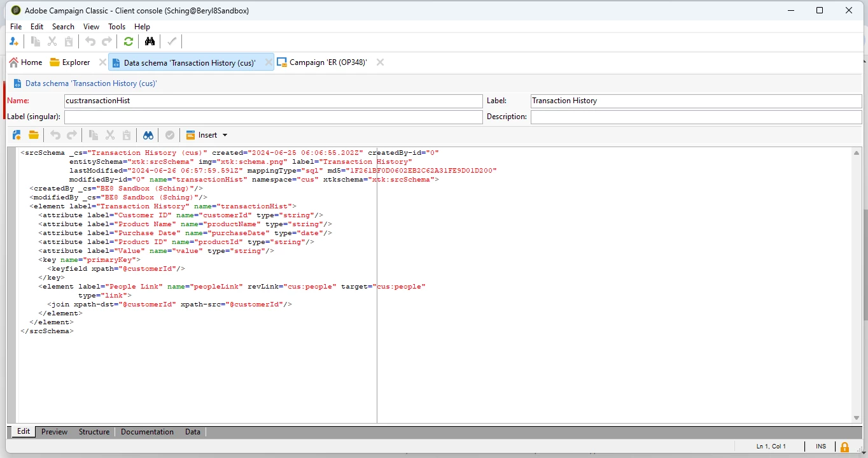Click the Label field with Transaction History
This screenshot has width=868, height=458.
click(x=696, y=101)
